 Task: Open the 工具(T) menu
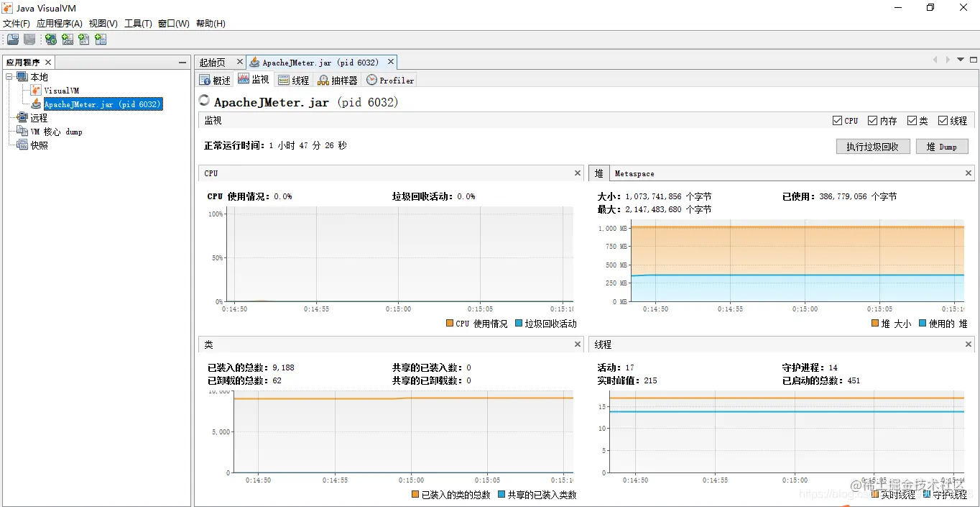(139, 24)
